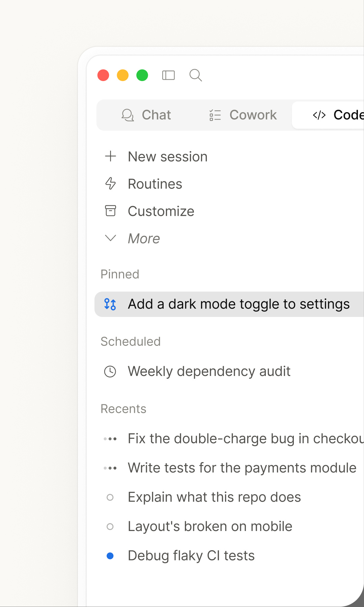
Task: Click the archive box Customize icon
Action: coord(110,211)
